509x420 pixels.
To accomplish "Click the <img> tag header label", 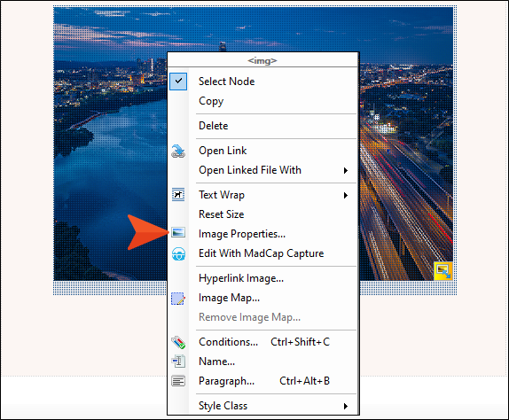I will coord(262,60).
